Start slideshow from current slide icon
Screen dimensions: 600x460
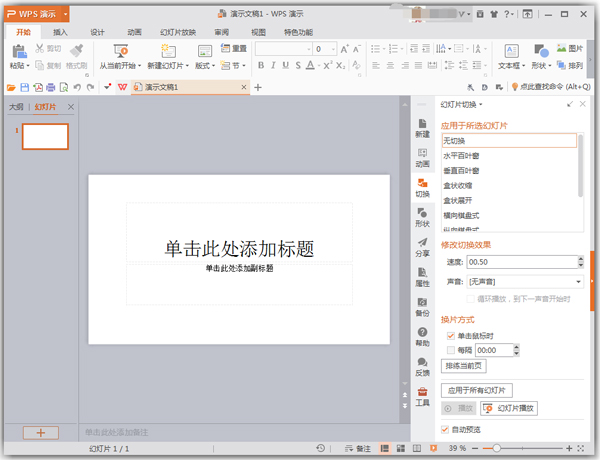121,51
